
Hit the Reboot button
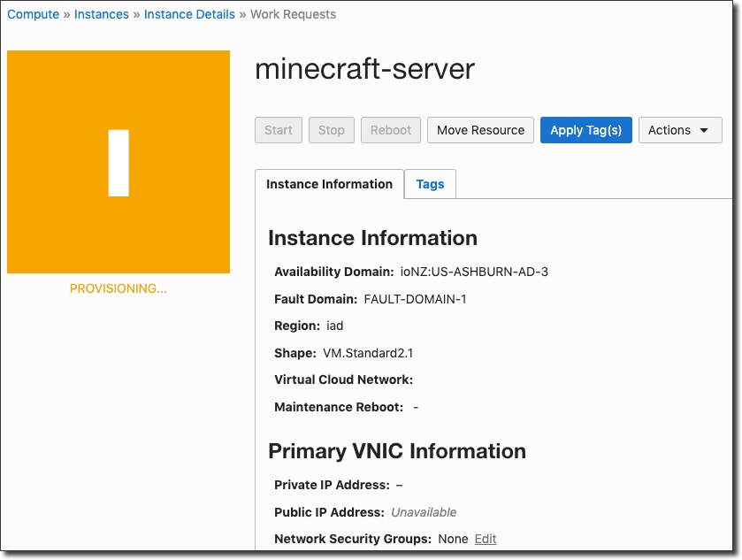[x=390, y=130]
